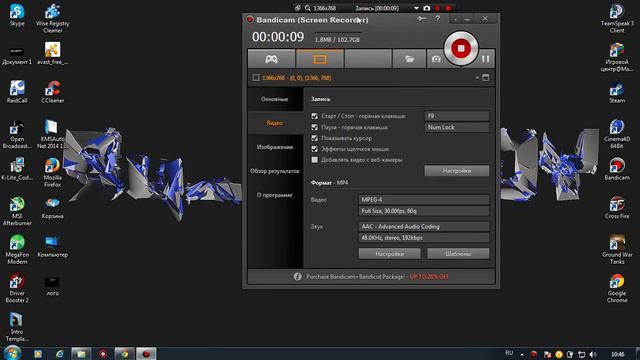
Task: Open the Видео settings section
Action: [275, 123]
